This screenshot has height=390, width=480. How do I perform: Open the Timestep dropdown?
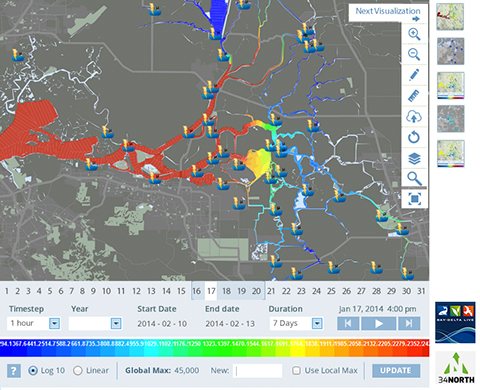tap(33, 323)
